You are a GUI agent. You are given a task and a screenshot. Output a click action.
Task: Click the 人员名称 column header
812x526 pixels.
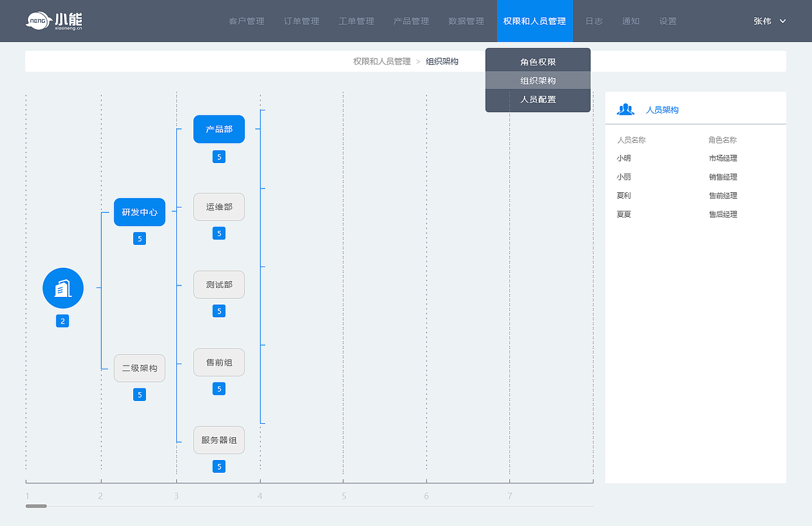click(x=631, y=140)
